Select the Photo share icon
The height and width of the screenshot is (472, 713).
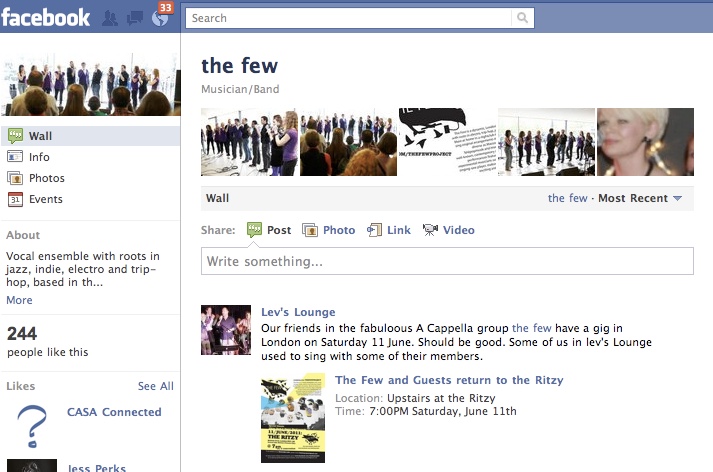tap(310, 230)
